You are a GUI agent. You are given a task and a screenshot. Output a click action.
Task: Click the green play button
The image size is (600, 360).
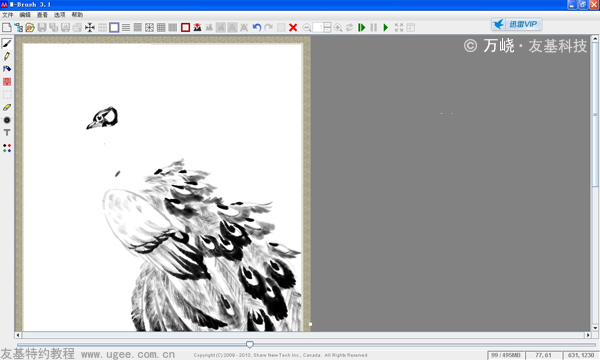coord(386,28)
